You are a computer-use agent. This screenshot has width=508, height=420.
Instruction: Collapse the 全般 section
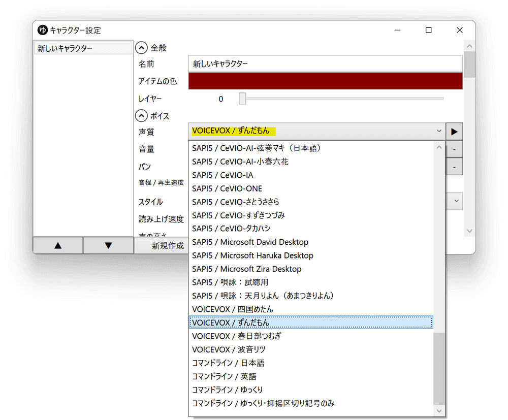[x=141, y=47]
